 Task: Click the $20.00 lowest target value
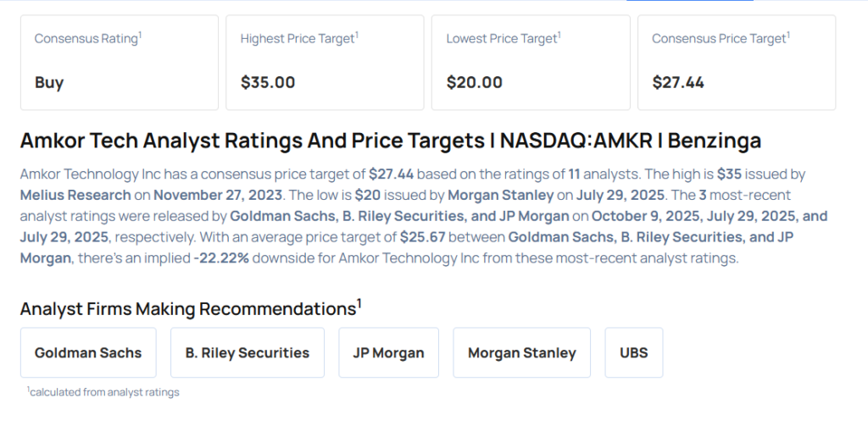point(474,82)
